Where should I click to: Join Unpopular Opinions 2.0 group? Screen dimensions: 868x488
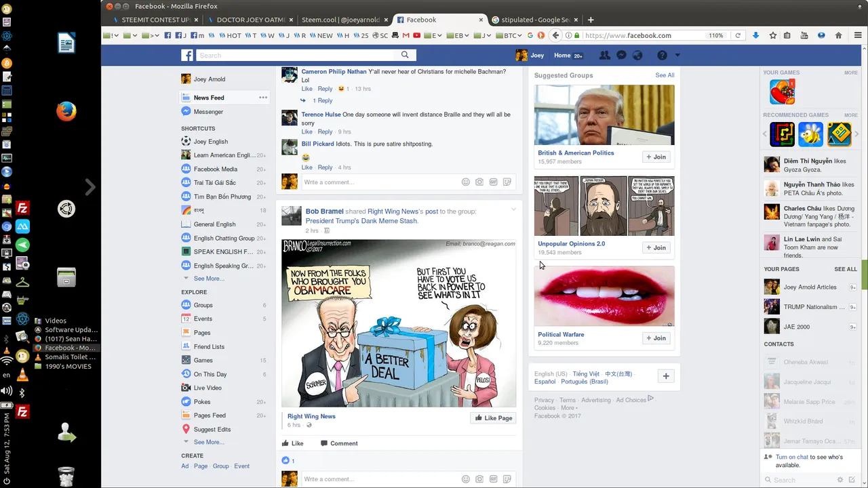pyautogui.click(x=656, y=248)
